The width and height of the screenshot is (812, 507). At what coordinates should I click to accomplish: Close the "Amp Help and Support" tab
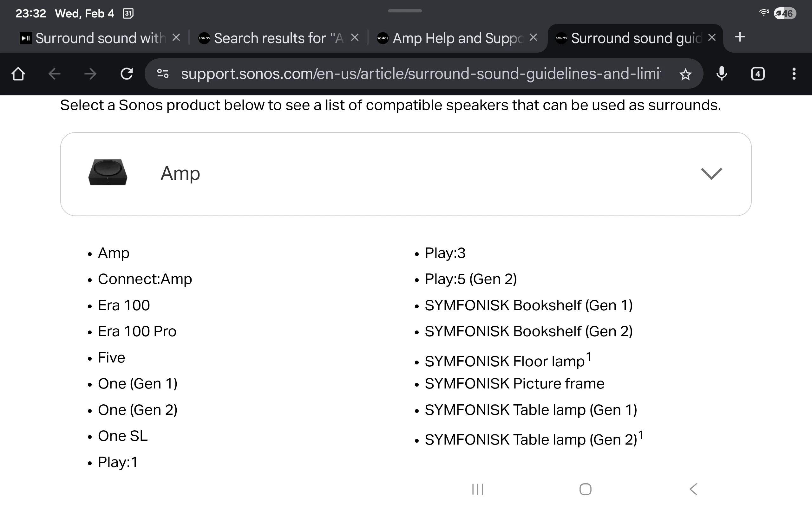tap(533, 38)
